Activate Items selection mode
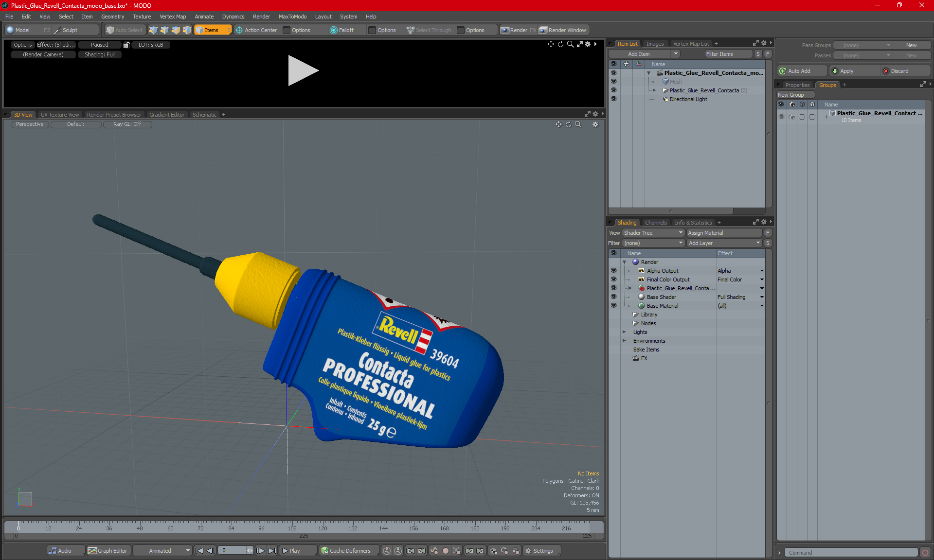Viewport: 934px width, 560px height. point(213,30)
